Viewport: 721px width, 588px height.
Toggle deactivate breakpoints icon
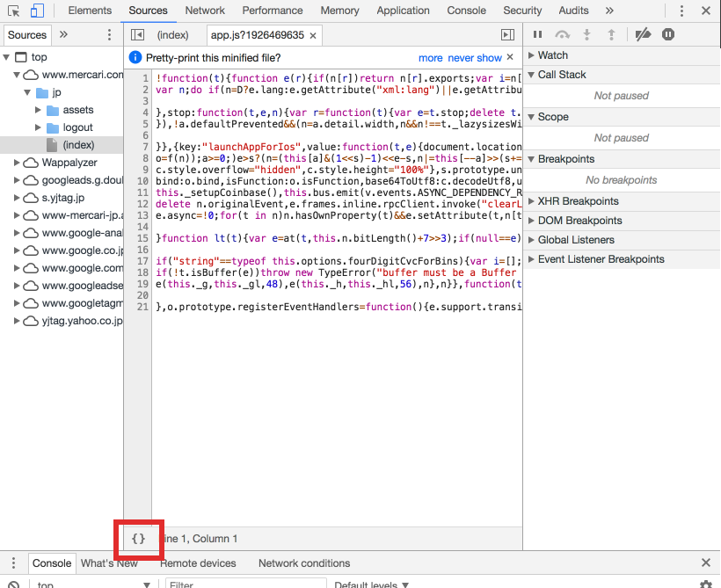pyautogui.click(x=643, y=34)
